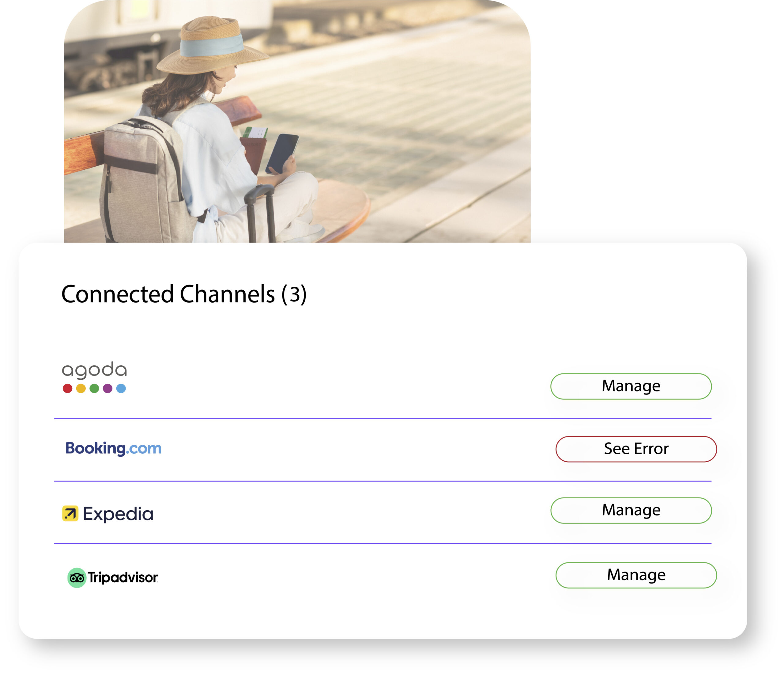Click the Booking.com logo
Image resolution: width=784 pixels, height=676 pixels.
pyautogui.click(x=113, y=448)
